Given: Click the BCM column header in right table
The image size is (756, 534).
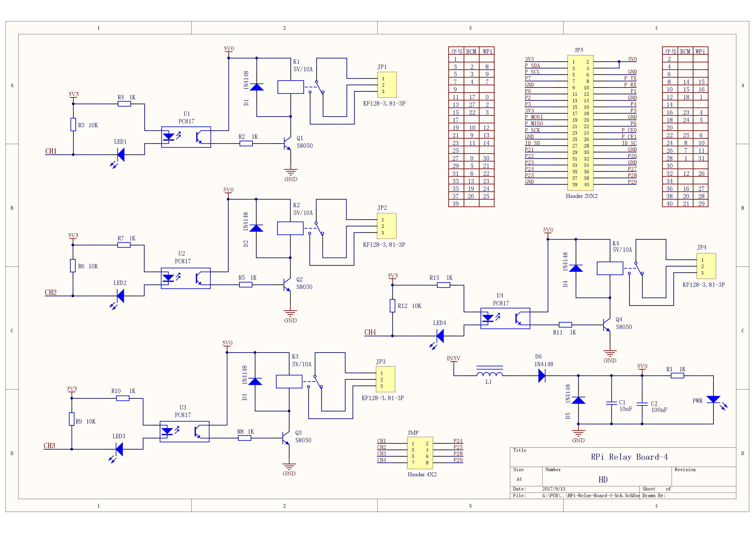Looking at the screenshot, I should 685,52.
